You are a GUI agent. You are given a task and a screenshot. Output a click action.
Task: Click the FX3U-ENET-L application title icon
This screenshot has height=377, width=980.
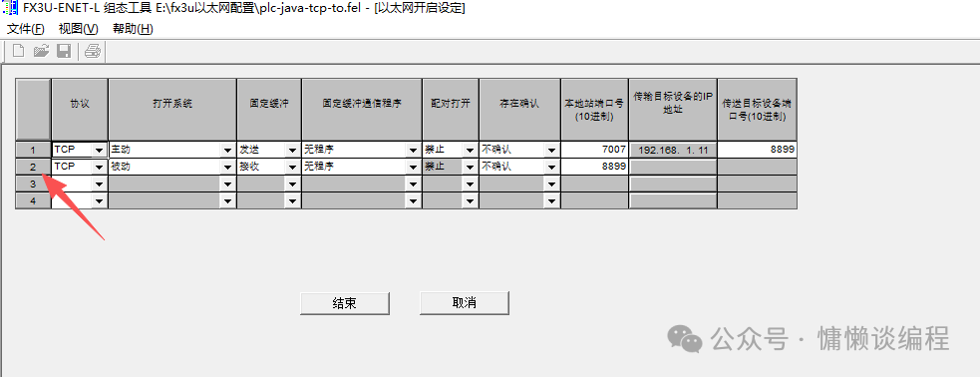point(11,8)
